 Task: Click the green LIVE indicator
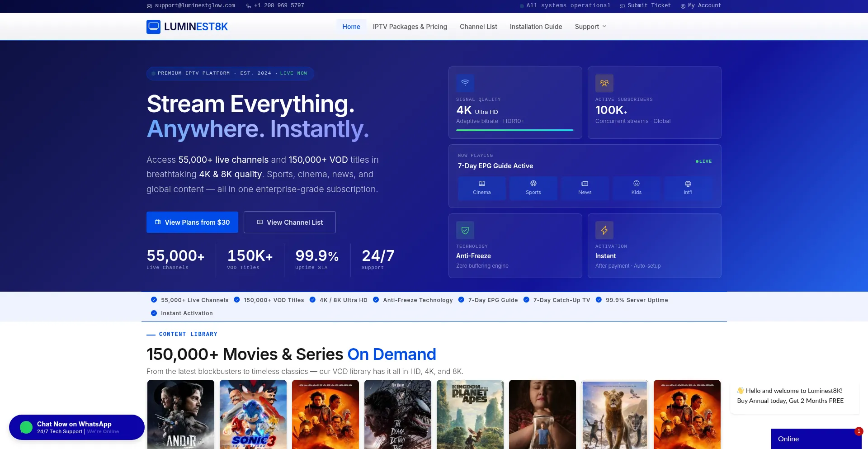[703, 161]
